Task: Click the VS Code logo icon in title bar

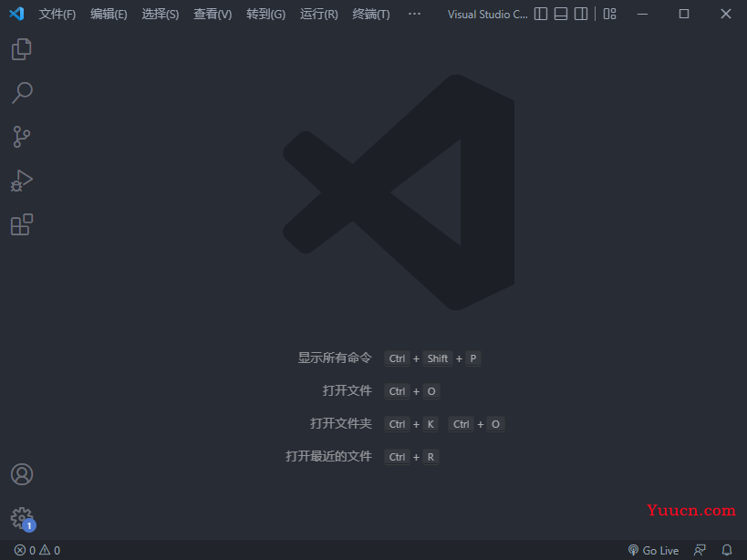Action: point(16,14)
